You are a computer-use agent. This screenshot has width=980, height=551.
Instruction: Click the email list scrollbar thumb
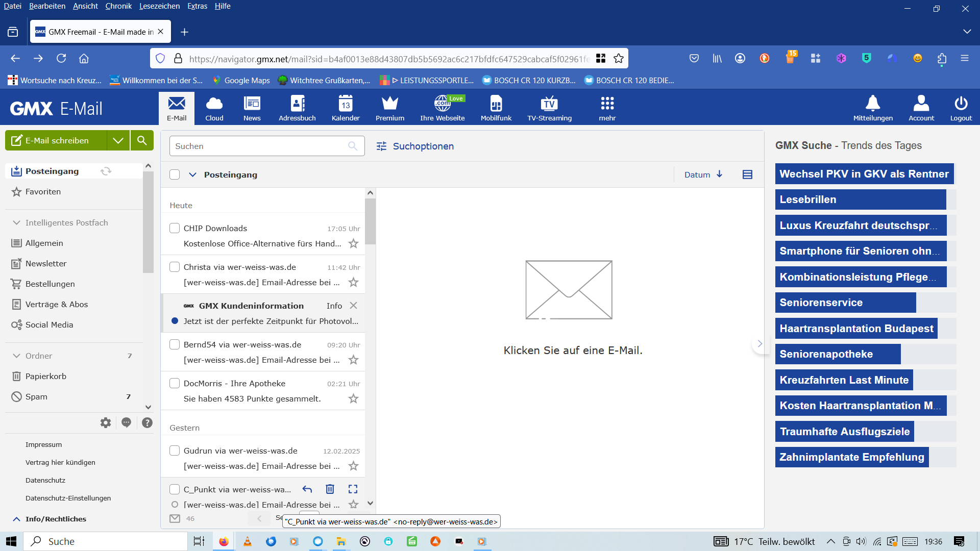pos(370,221)
